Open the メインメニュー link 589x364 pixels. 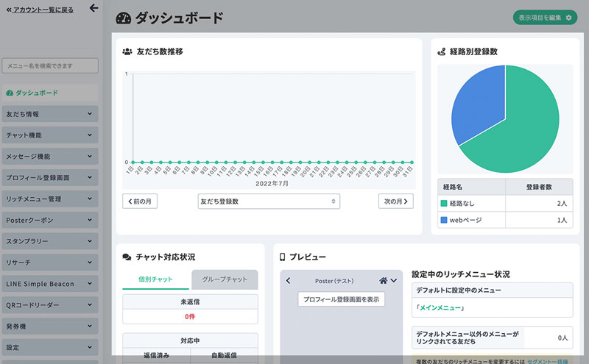click(440, 307)
